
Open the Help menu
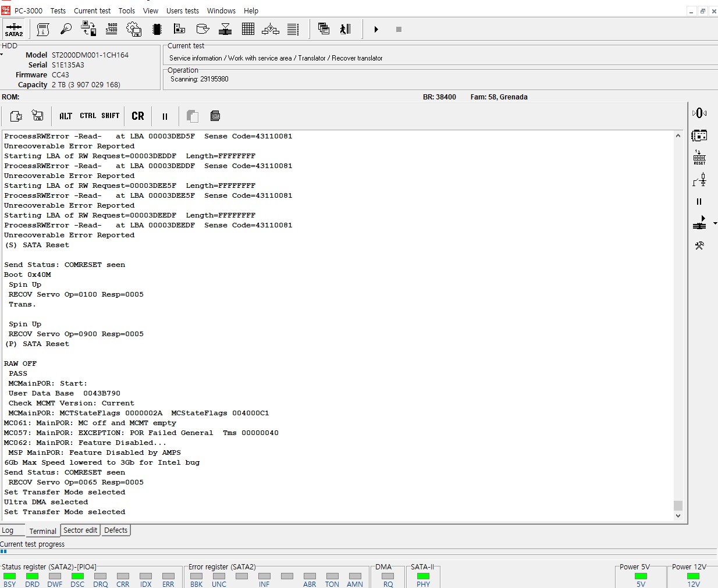pyautogui.click(x=251, y=10)
